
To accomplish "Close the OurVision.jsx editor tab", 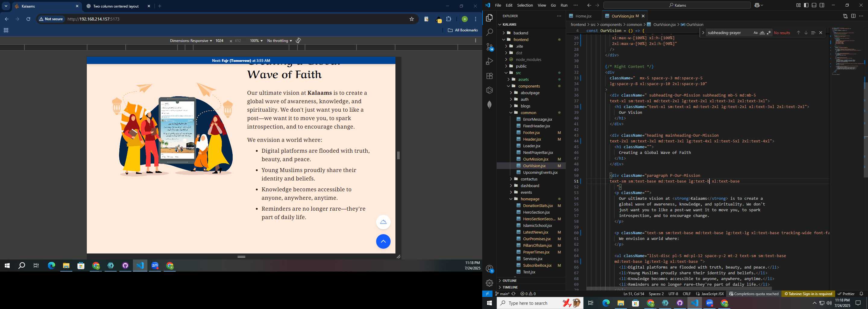I will click(x=643, y=16).
